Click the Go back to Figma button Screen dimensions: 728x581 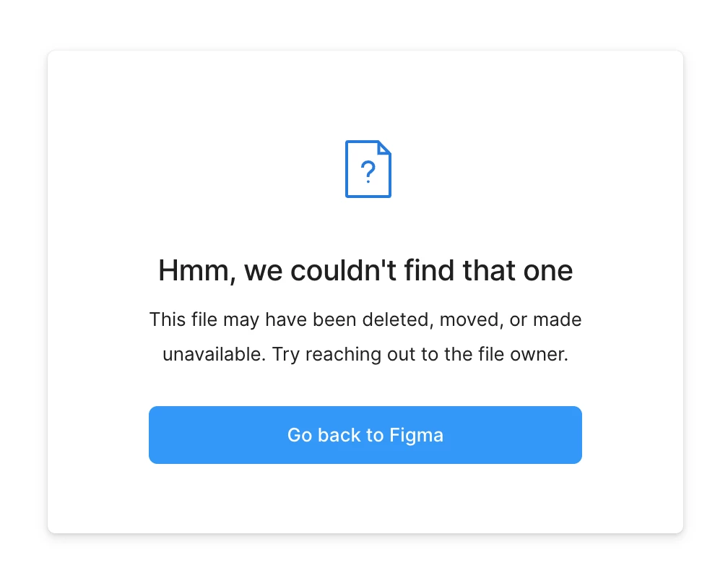pos(365,435)
